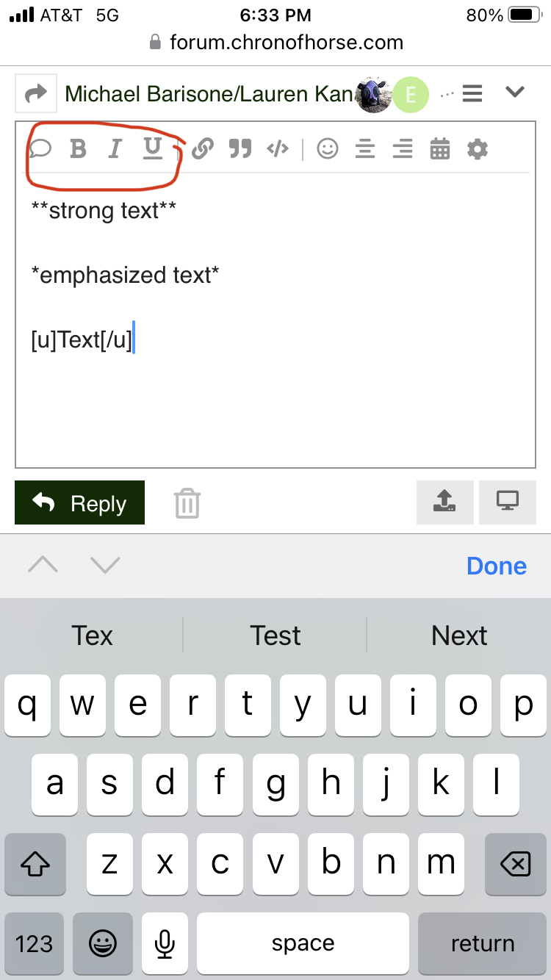Tap Done above the keyboard

[497, 566]
